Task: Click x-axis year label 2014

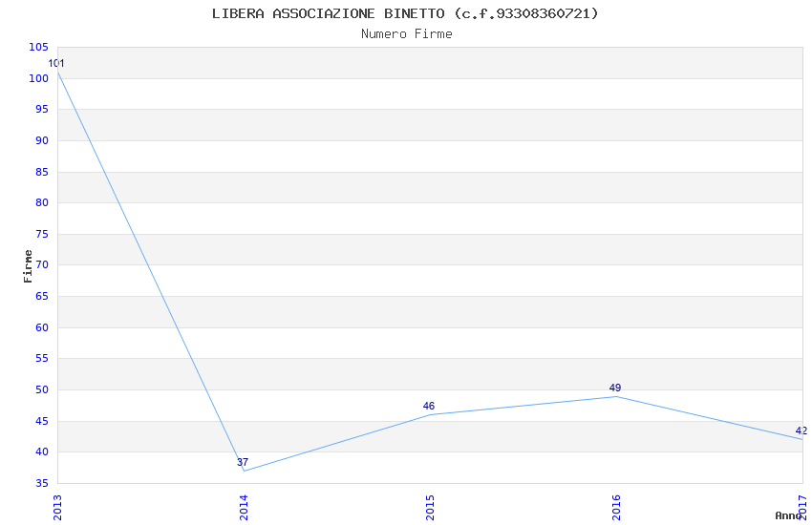Action: (x=244, y=508)
